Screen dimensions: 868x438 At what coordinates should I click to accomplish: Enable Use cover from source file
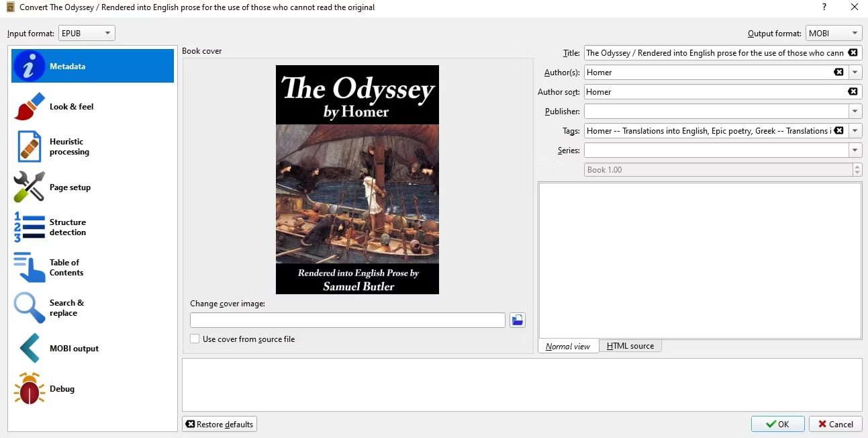point(195,339)
